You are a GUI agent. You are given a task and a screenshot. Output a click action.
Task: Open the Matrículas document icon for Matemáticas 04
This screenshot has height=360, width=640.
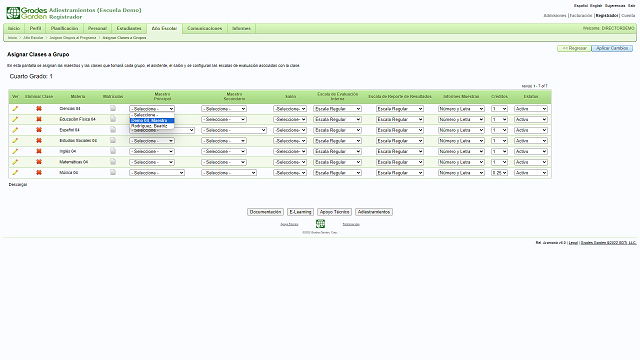pyautogui.click(x=113, y=161)
